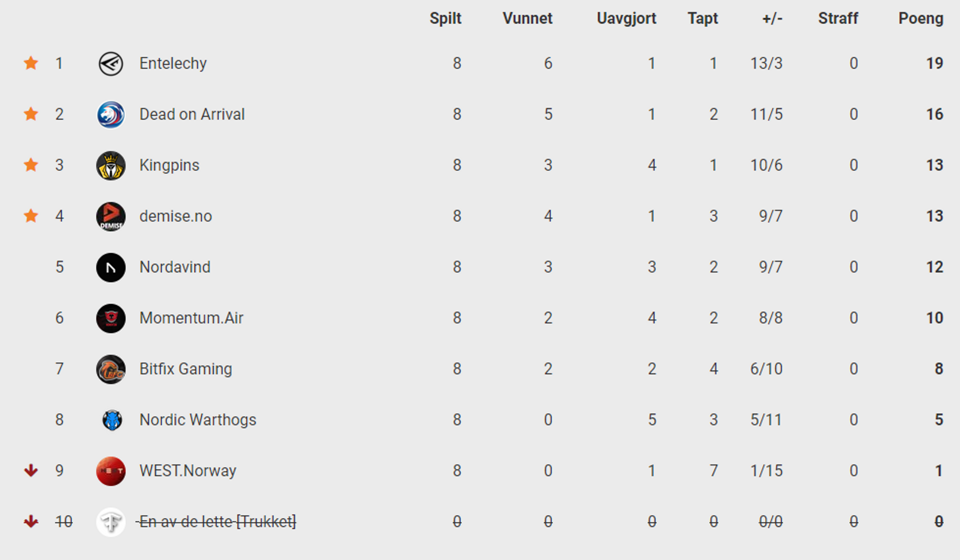Click the red down arrow beside WEST.Norway

click(31, 470)
